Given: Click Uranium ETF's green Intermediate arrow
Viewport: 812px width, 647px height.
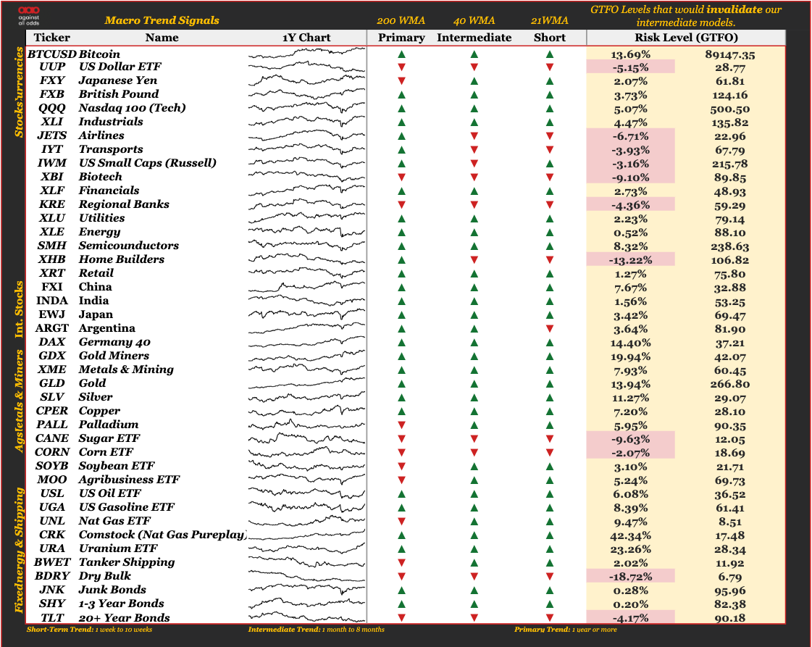Looking at the screenshot, I should [x=474, y=549].
